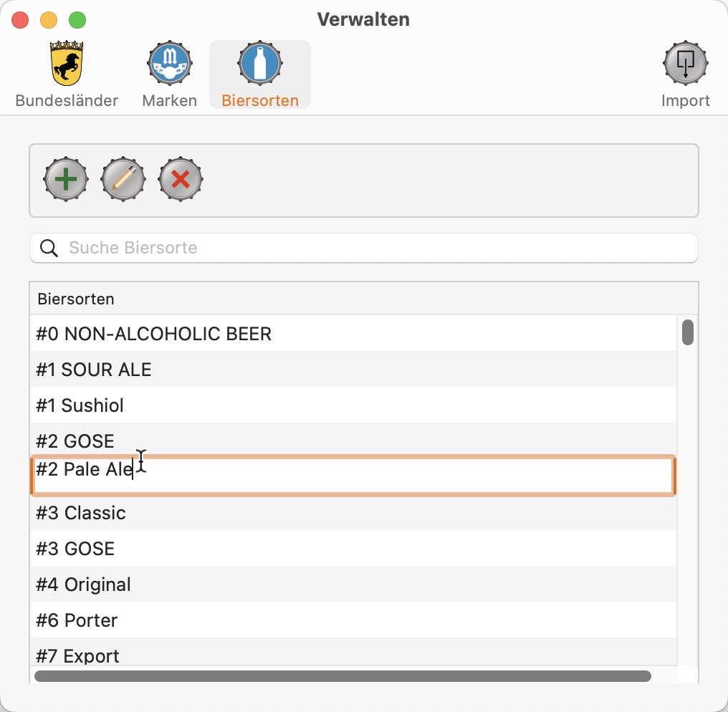Delete selected entry with red X icon
This screenshot has height=712, width=728.
coord(181,178)
